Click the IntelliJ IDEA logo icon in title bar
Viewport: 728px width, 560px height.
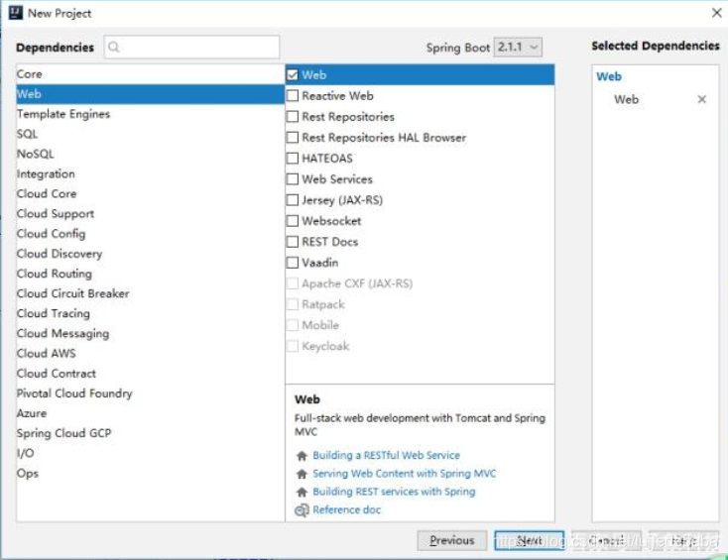pyautogui.click(x=15, y=13)
